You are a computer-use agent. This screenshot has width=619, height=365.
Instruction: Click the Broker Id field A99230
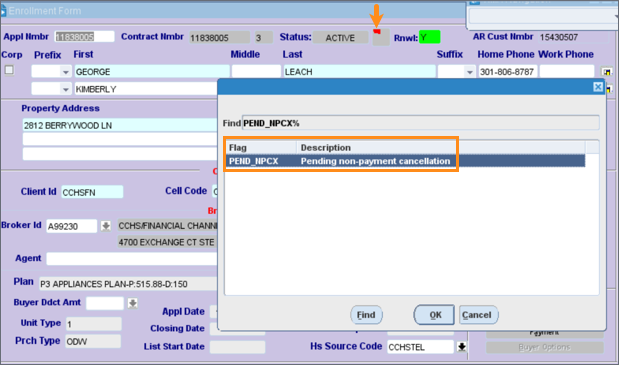point(71,226)
